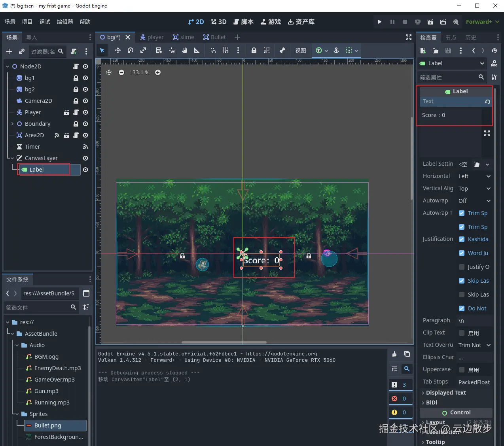Select the Rotate tool in viewport toolbar
This screenshot has height=446, width=504.
tap(131, 51)
